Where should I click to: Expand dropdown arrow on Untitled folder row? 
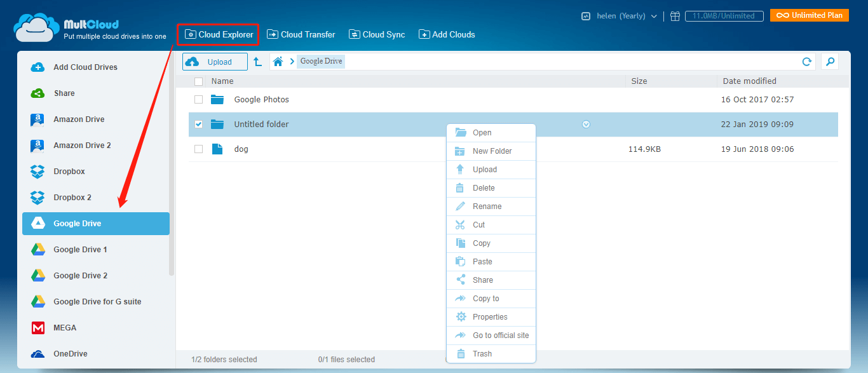coord(586,125)
